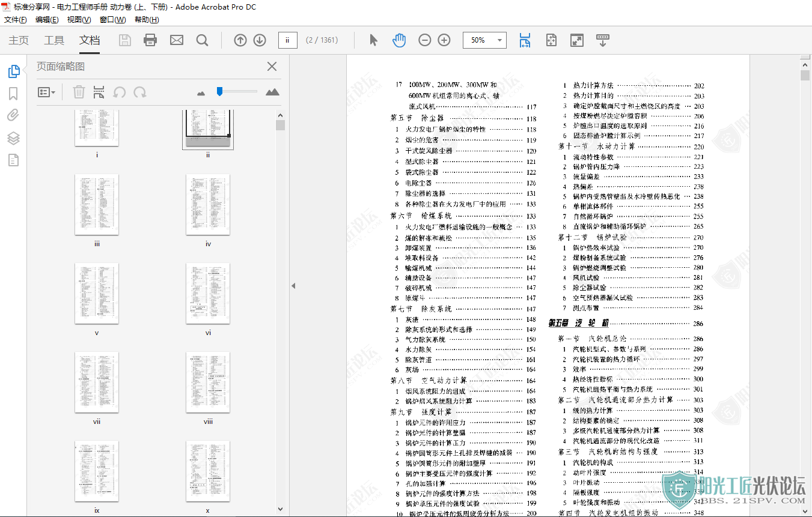Open the 编辑(E) menu
Viewport: 812px width, 517px height.
(x=47, y=20)
